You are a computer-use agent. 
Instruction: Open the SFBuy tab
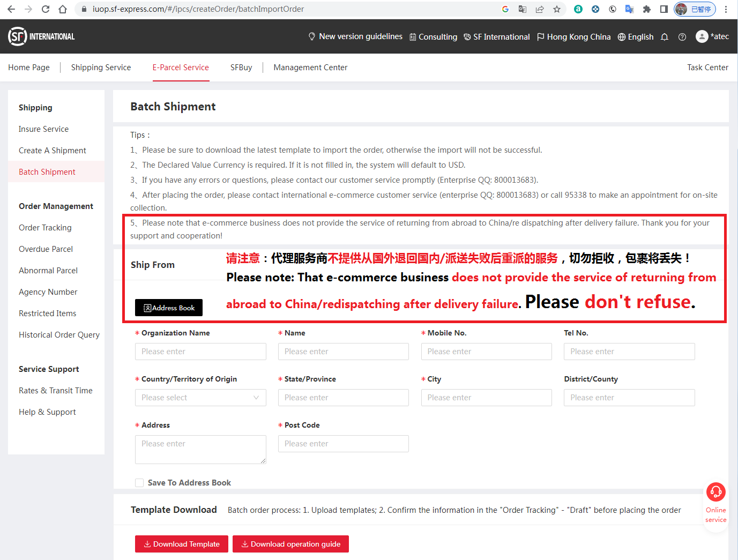tap(241, 68)
